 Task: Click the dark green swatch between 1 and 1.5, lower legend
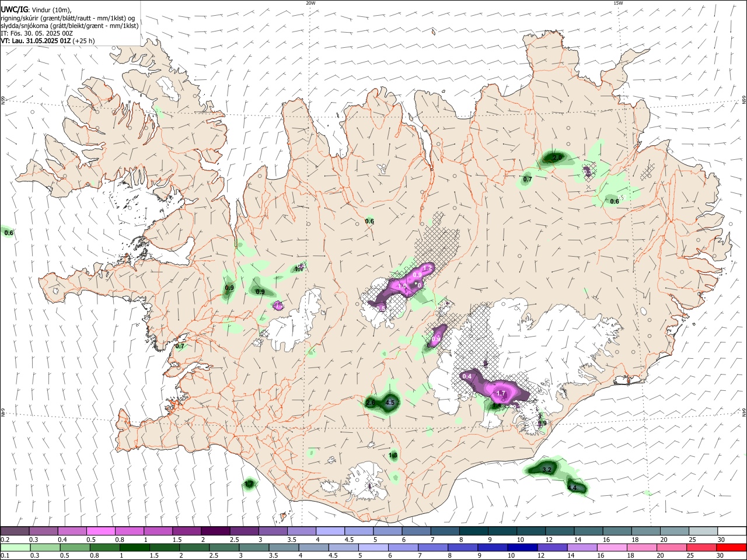click(x=134, y=547)
